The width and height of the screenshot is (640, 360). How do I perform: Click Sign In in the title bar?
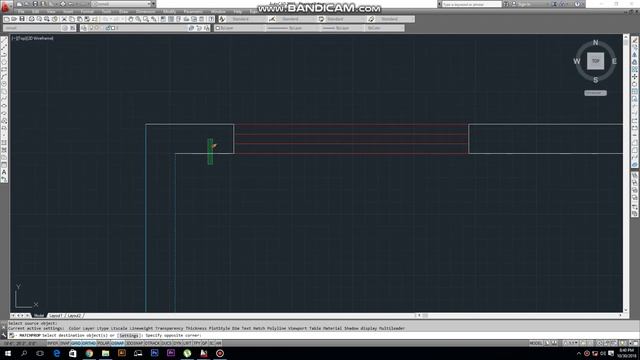[x=524, y=4]
